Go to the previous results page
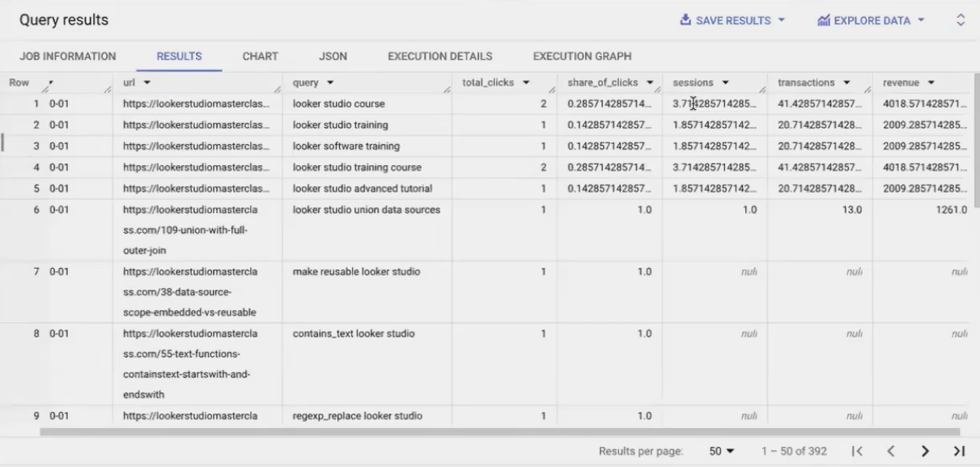 click(891, 451)
